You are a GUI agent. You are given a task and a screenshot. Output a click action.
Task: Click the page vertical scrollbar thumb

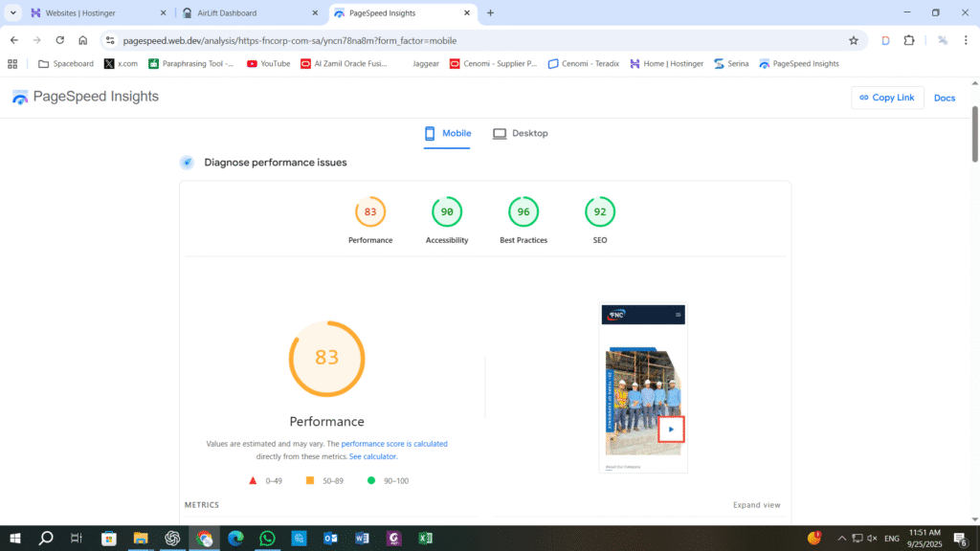point(975,134)
